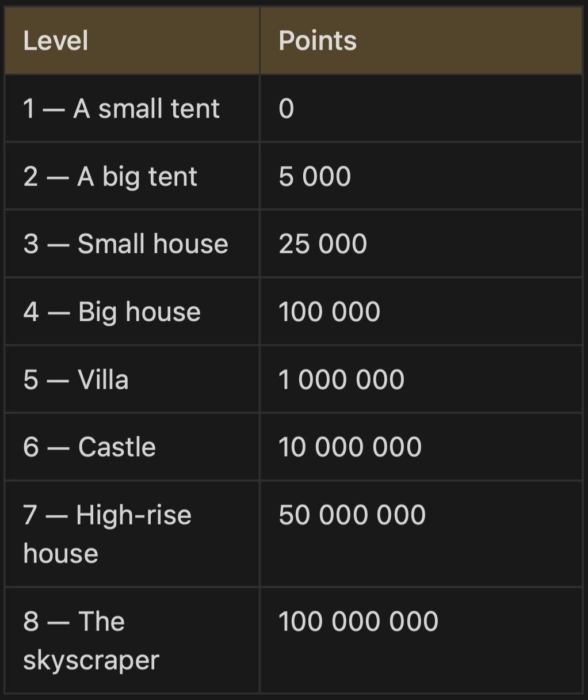Click the 10 000 000 points value

coord(350,447)
